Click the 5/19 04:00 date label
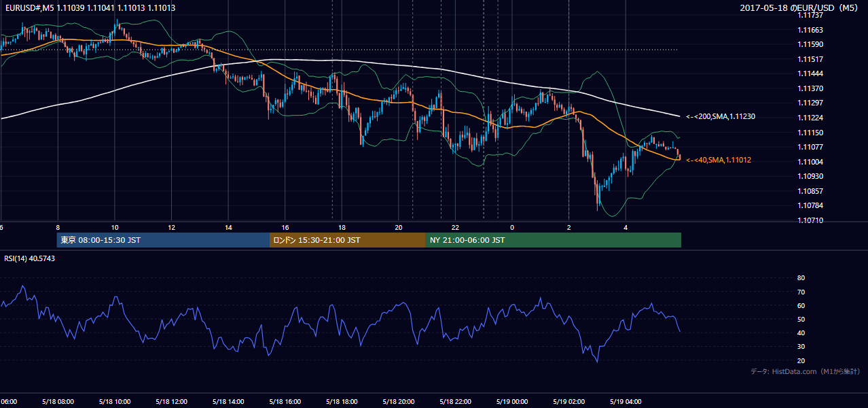Viewport: 868px width, 408px height. 626,401
